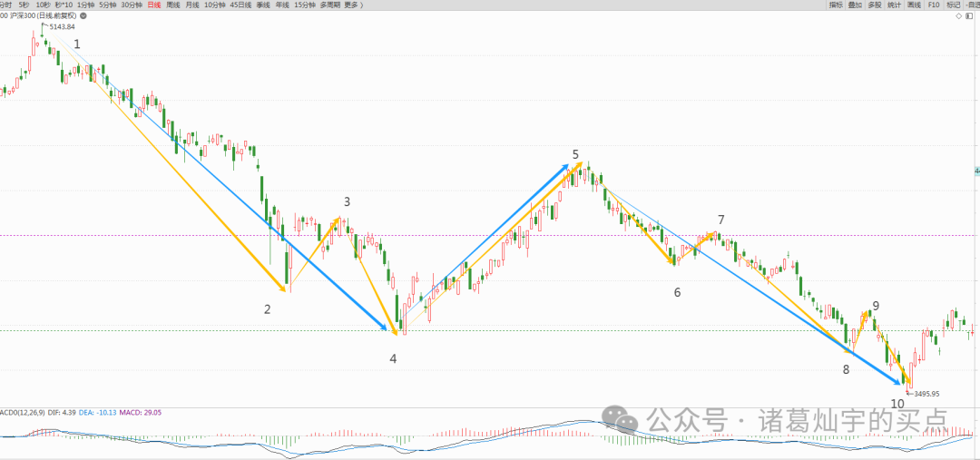The image size is (980, 460).
Task: Open the 指标 indicators button
Action: pyautogui.click(x=836, y=5)
